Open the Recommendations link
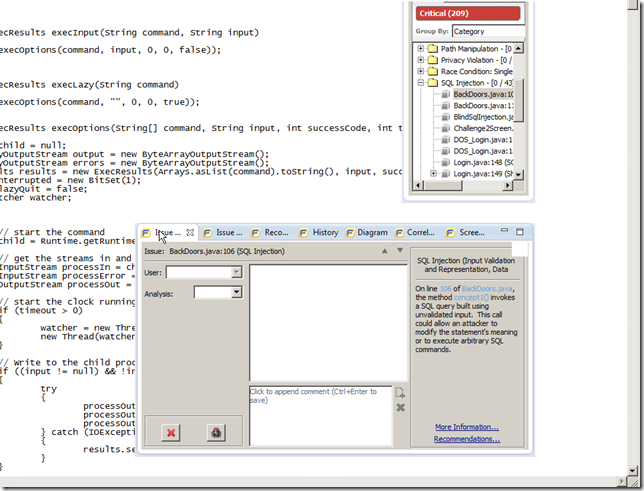This screenshot has width=644, height=491. (x=467, y=439)
